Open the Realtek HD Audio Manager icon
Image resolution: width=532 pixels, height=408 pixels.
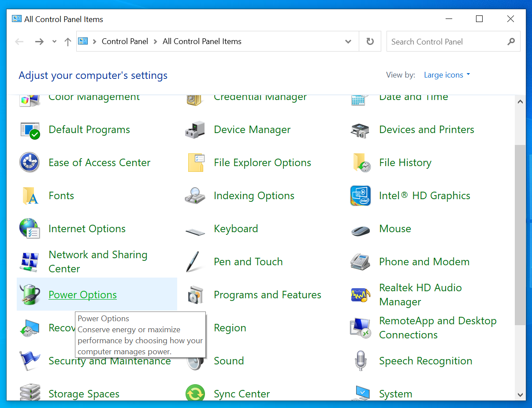tap(360, 295)
